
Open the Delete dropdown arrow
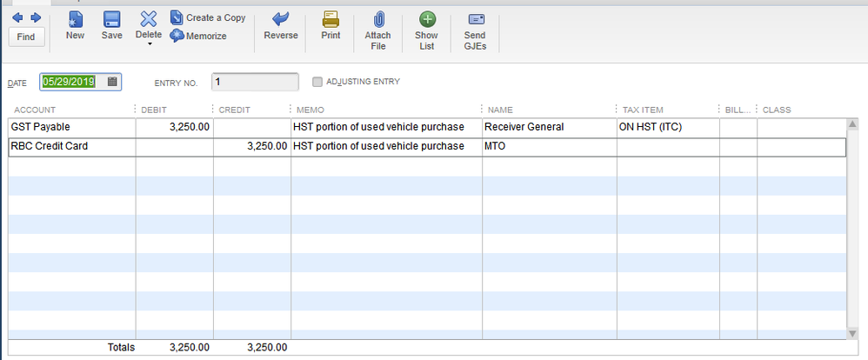[149, 44]
